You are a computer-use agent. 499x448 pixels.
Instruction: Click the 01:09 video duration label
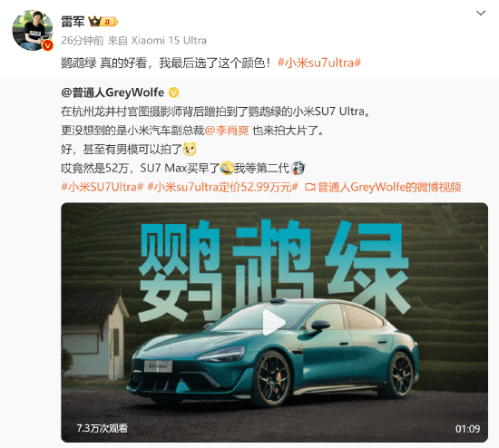pyautogui.click(x=467, y=429)
